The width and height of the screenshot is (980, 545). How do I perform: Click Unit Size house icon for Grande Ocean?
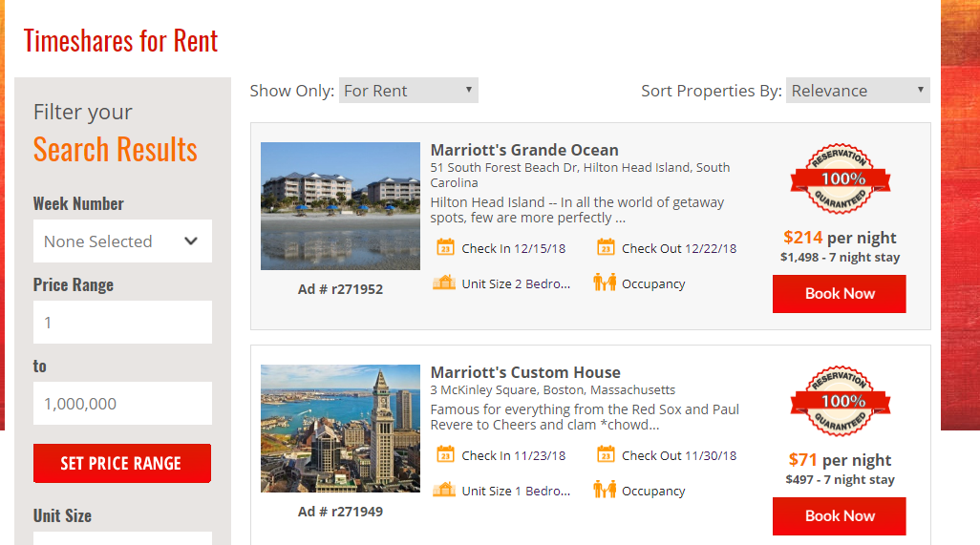444,283
